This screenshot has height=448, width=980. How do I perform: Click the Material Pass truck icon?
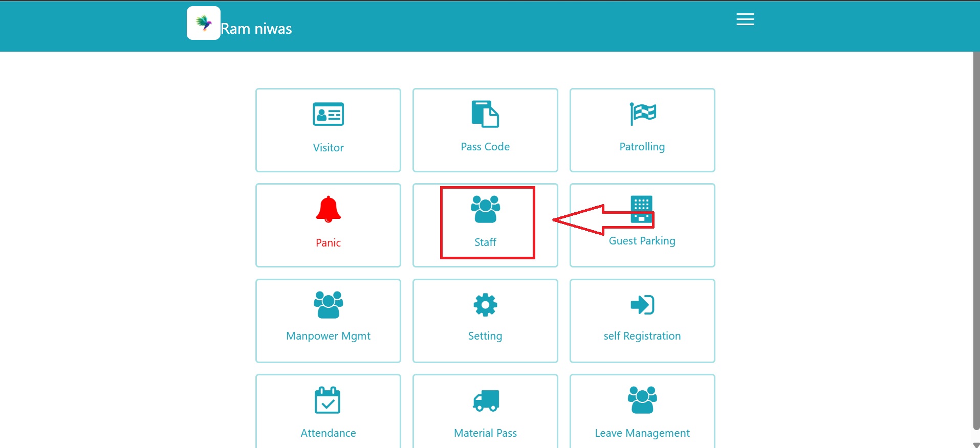pyautogui.click(x=486, y=400)
